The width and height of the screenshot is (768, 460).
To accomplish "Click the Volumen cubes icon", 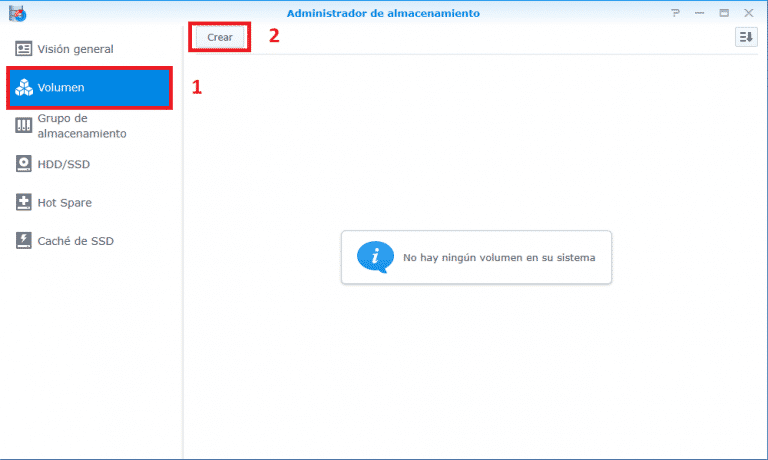I will pyautogui.click(x=24, y=87).
